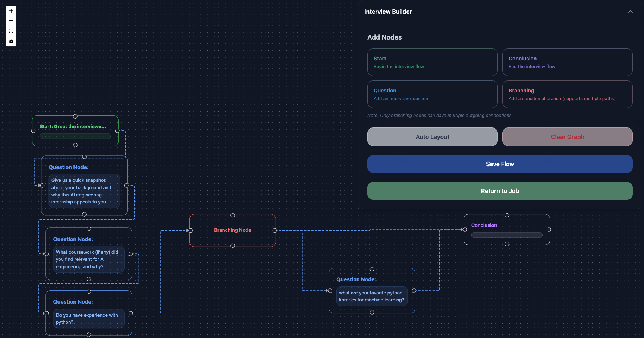Viewport: 644px width, 338px height.
Task: Add a Question node
Action: [432, 94]
